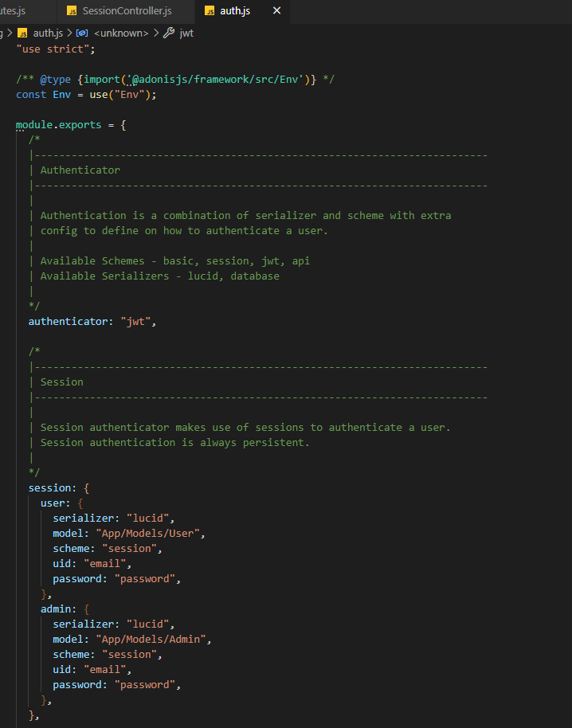Click auth.js in the breadcrumb path
Image resolution: width=572 pixels, height=728 pixels.
[x=48, y=33]
